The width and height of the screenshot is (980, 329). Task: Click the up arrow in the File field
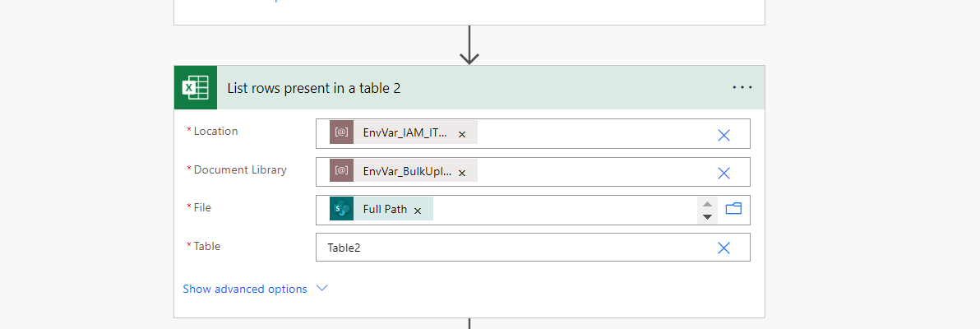coord(707,202)
